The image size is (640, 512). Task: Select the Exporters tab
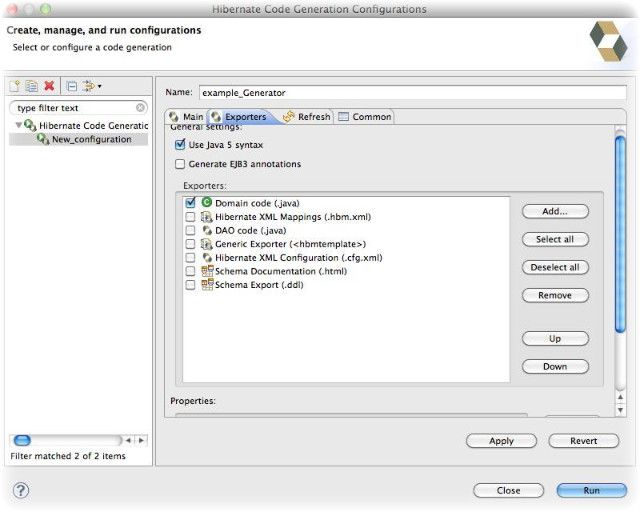pyautogui.click(x=240, y=117)
